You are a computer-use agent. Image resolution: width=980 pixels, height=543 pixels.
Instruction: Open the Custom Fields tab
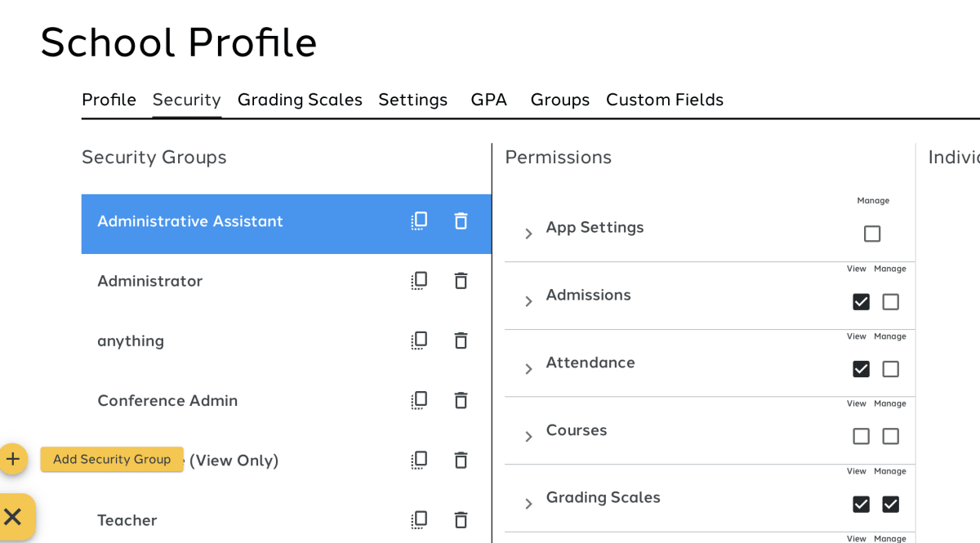665,100
